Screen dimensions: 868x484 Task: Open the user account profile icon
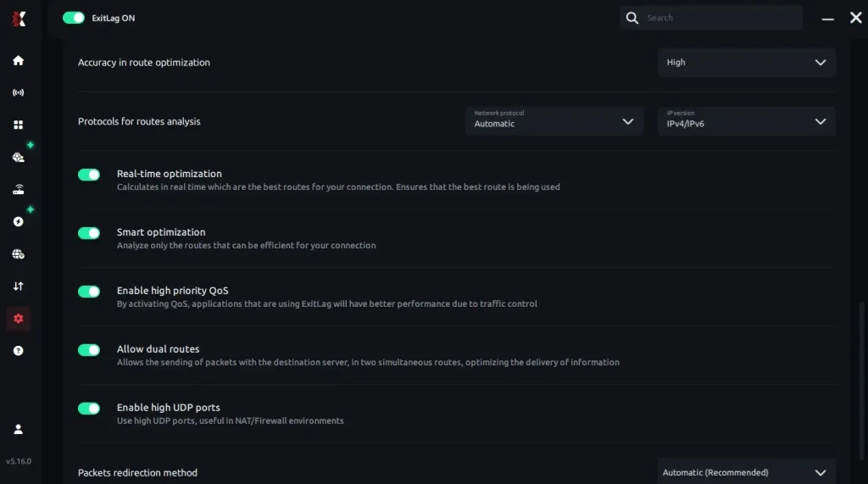[19, 429]
